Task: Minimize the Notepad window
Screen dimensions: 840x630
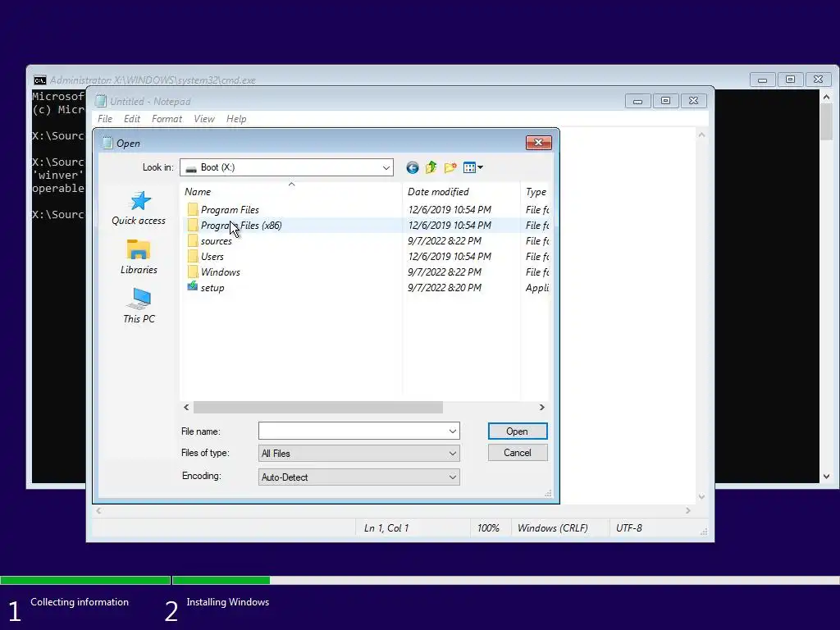Action: pos(637,101)
